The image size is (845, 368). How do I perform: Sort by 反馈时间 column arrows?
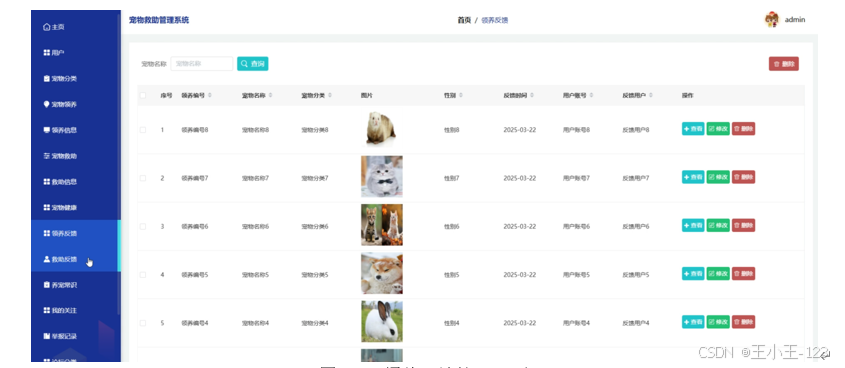click(x=532, y=95)
